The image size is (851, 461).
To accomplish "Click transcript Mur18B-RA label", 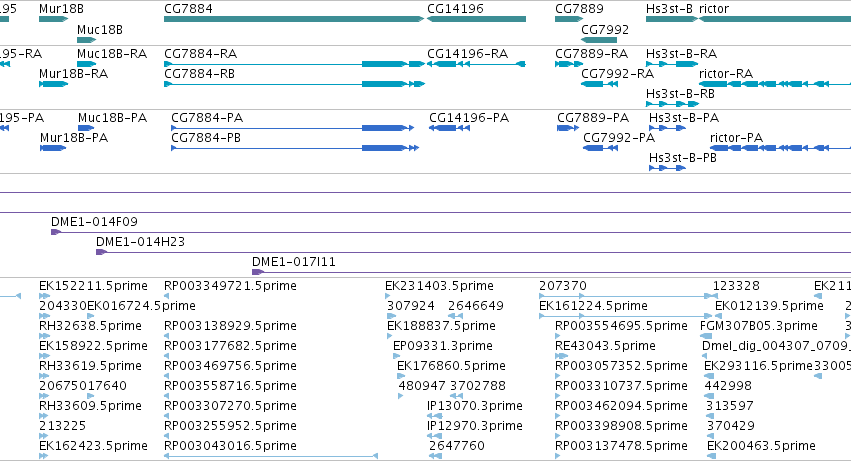I will [x=73, y=74].
